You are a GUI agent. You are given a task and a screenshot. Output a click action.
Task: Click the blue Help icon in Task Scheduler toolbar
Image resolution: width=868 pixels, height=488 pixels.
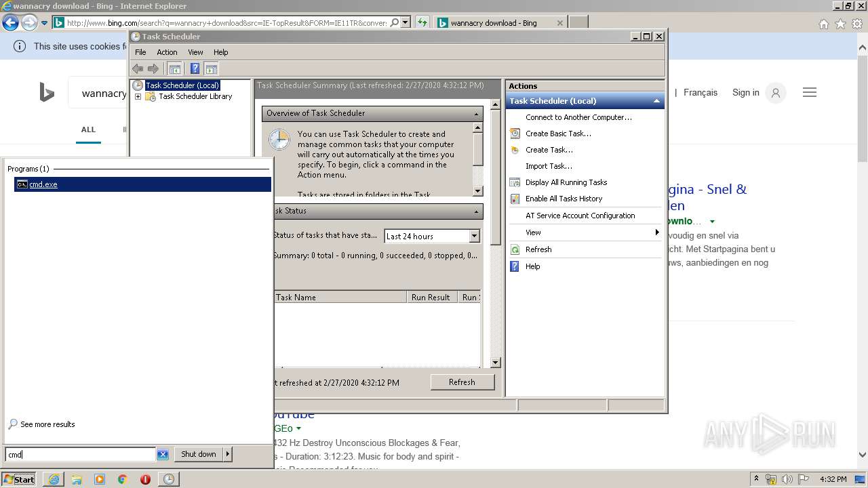tap(195, 68)
